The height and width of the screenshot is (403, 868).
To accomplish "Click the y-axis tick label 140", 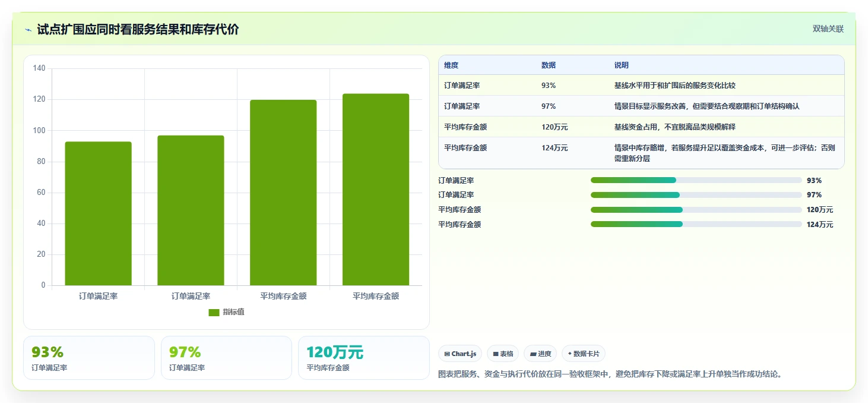I will 39,69.
